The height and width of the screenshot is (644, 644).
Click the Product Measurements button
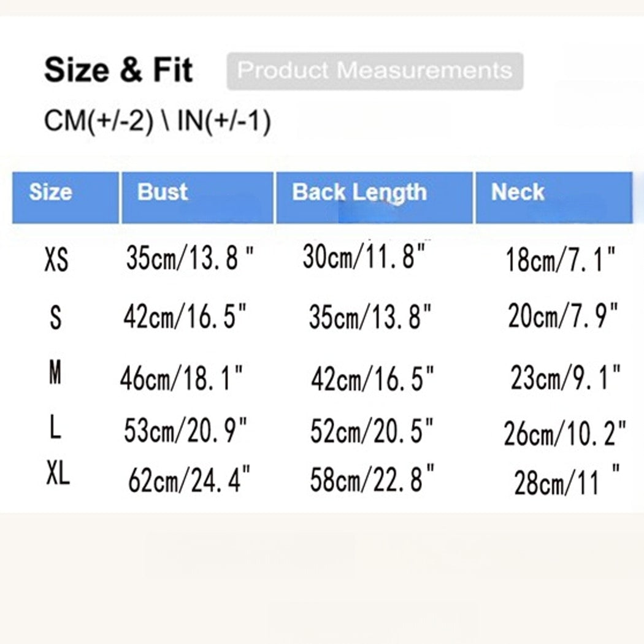coord(375,71)
